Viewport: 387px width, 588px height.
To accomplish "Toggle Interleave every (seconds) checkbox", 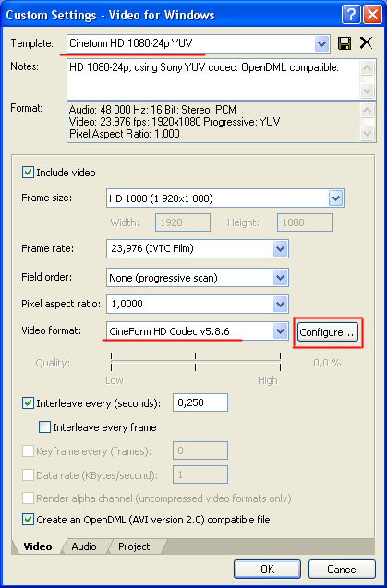I will coord(28,403).
